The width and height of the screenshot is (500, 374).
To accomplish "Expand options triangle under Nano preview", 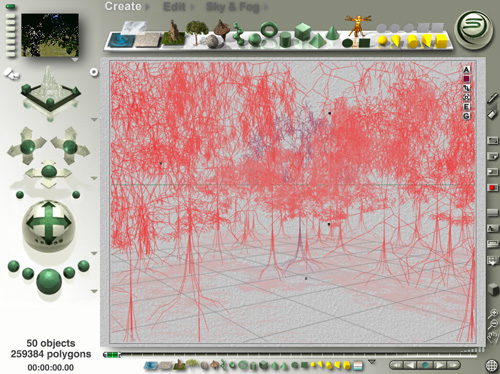I will (75, 60).
